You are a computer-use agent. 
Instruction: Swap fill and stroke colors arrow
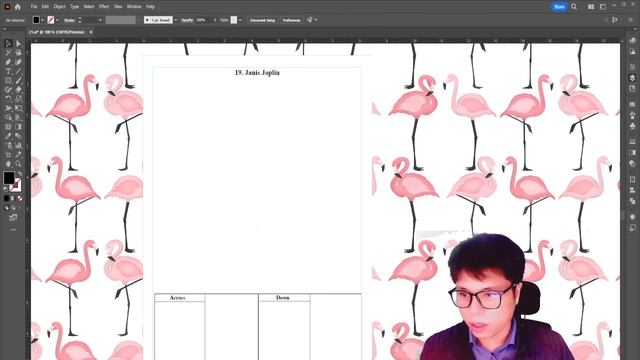(20, 174)
